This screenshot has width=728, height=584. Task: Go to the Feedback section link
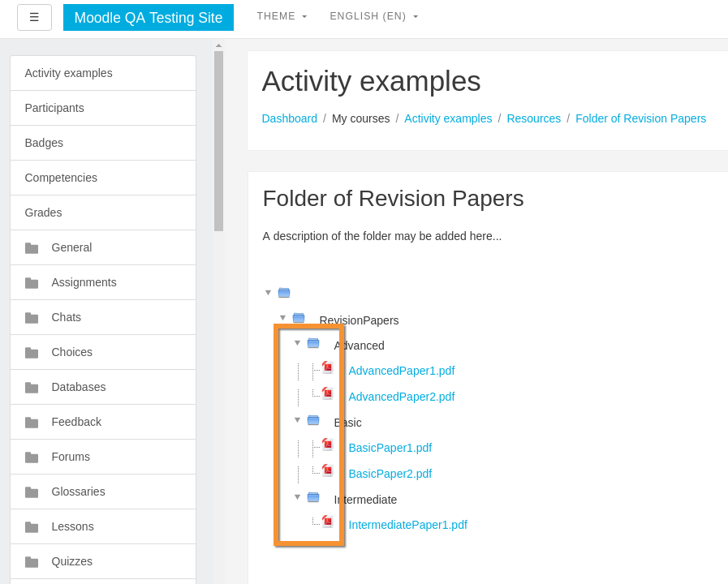coord(76,422)
